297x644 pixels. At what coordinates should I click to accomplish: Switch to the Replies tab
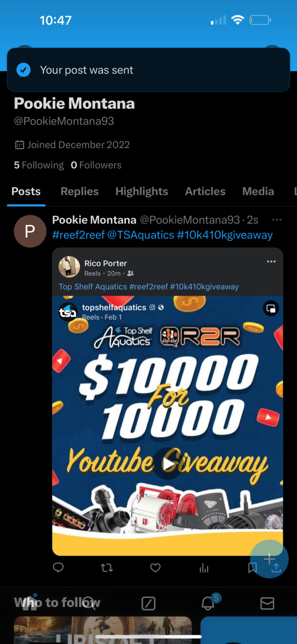[x=79, y=192]
